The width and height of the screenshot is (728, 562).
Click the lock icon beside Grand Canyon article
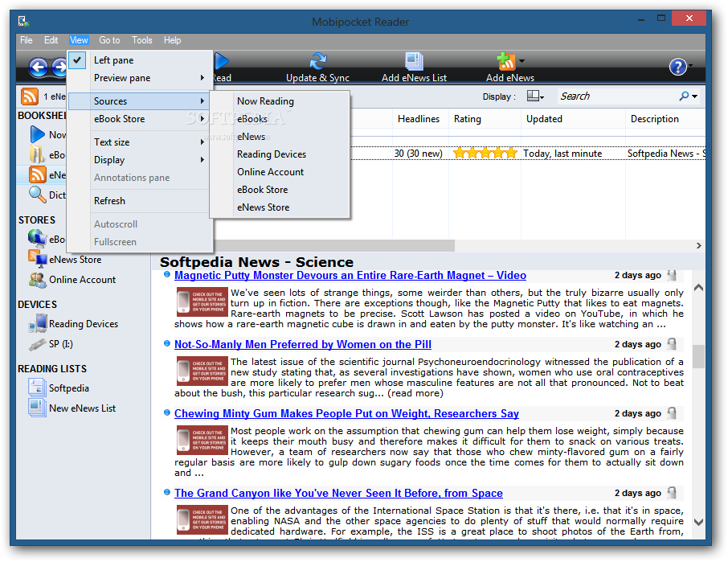click(x=672, y=493)
